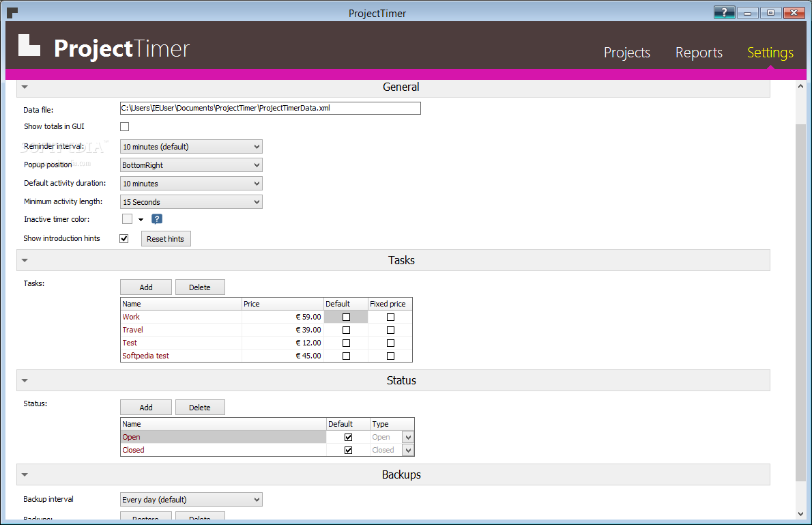Click Delete button for Tasks
Viewport: 812px width, 525px height.
(x=200, y=287)
